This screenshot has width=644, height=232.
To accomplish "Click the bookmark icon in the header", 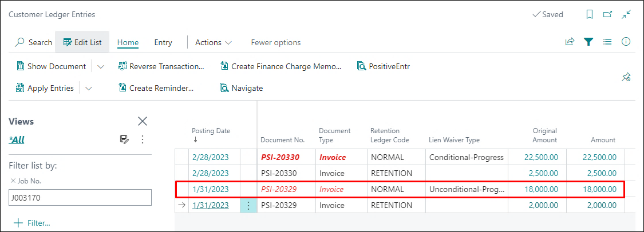I will tap(590, 14).
